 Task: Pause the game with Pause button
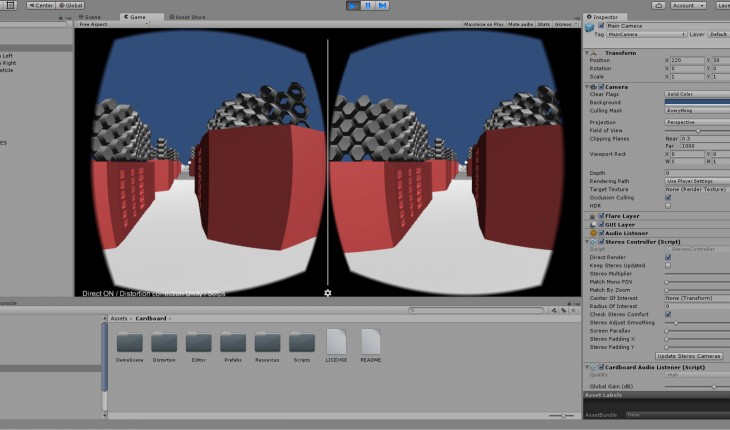point(367,5)
